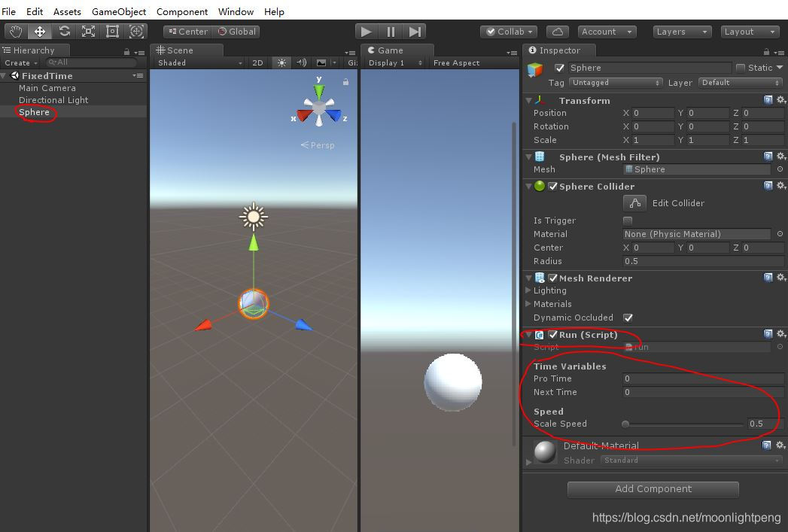The width and height of the screenshot is (788, 532).
Task: Click the blue Z axis gizmo cone
Action: pos(333,115)
